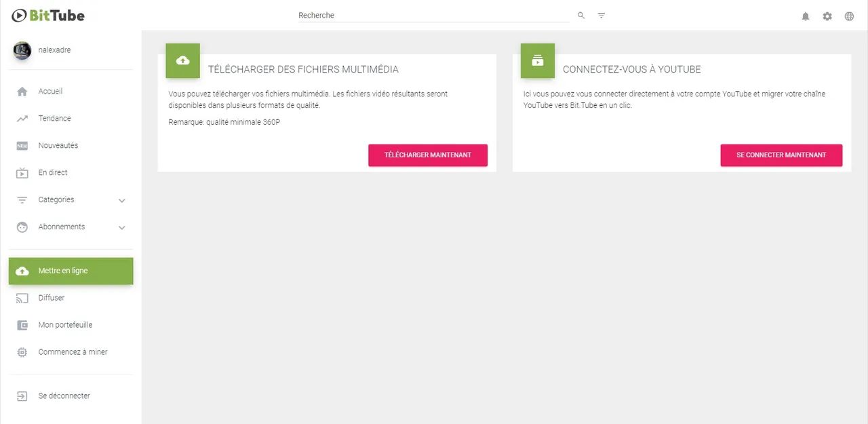The image size is (868, 424).
Task: Click the green YouTube subscriptions card icon
Action: 538,60
